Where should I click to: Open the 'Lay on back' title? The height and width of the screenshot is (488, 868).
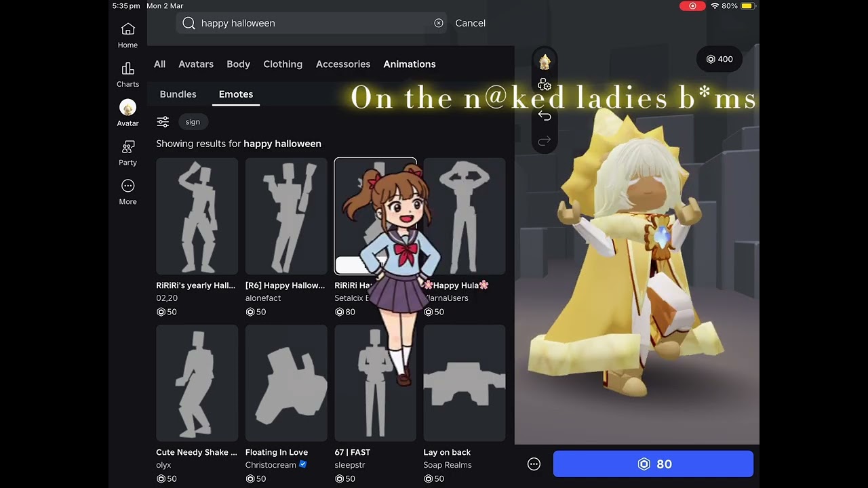[447, 452]
